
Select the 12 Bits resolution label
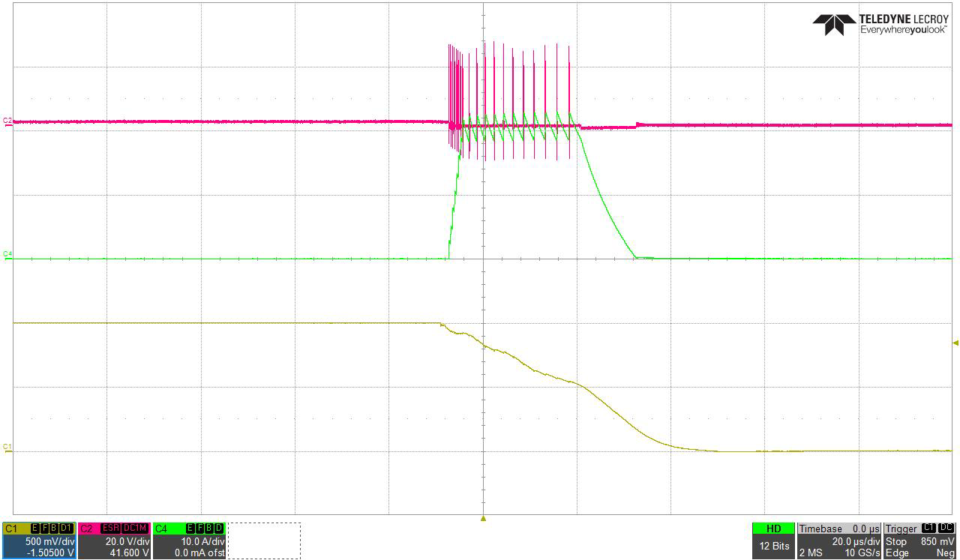(x=774, y=546)
